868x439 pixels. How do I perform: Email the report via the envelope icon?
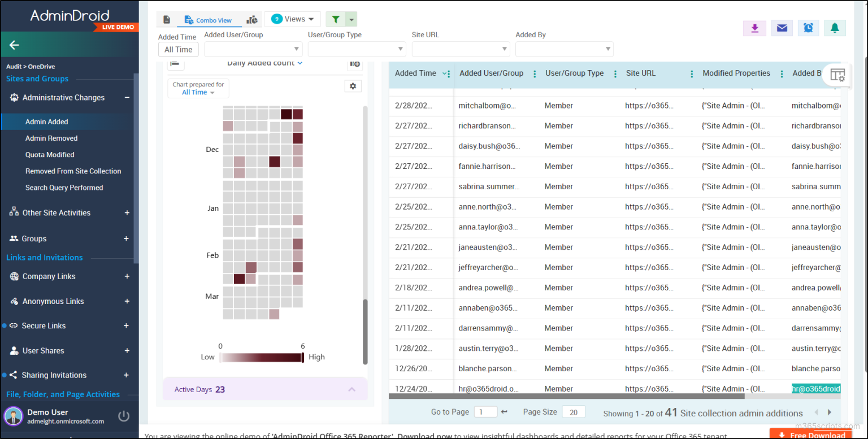tap(782, 27)
